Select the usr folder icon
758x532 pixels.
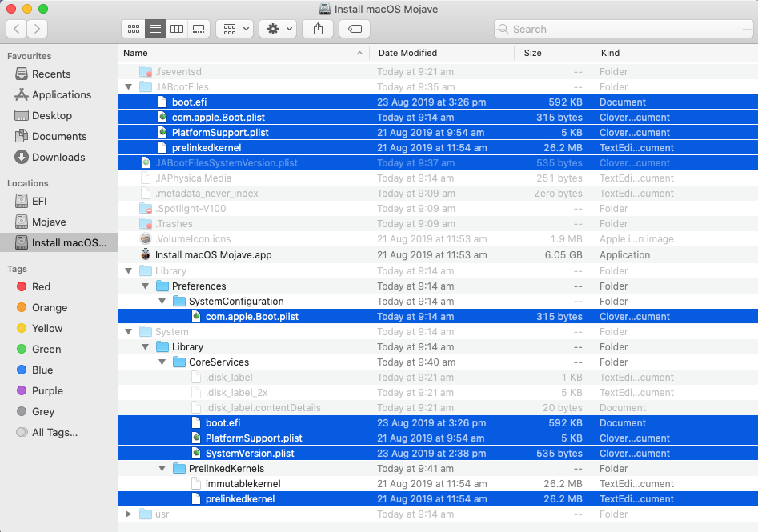tap(146, 514)
